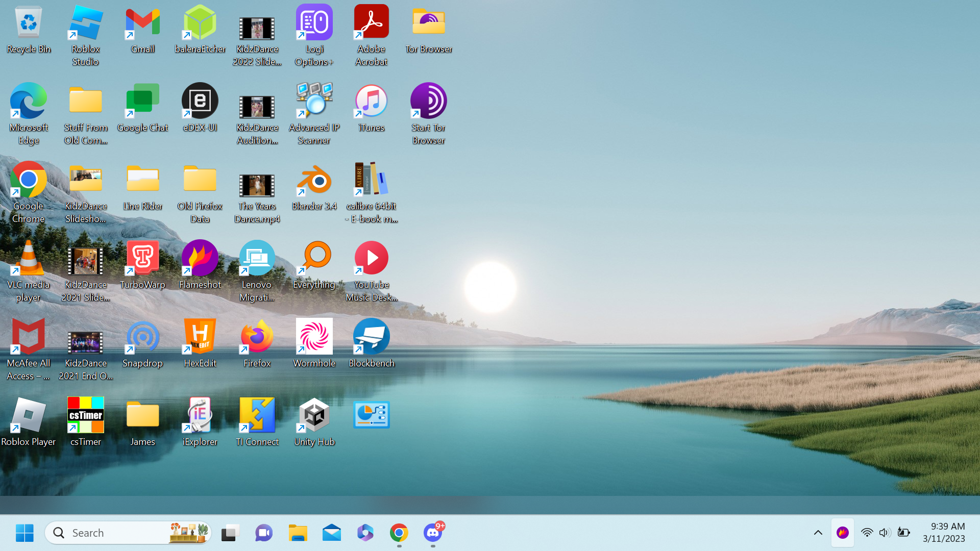Expand hidden system tray icons

tap(818, 532)
